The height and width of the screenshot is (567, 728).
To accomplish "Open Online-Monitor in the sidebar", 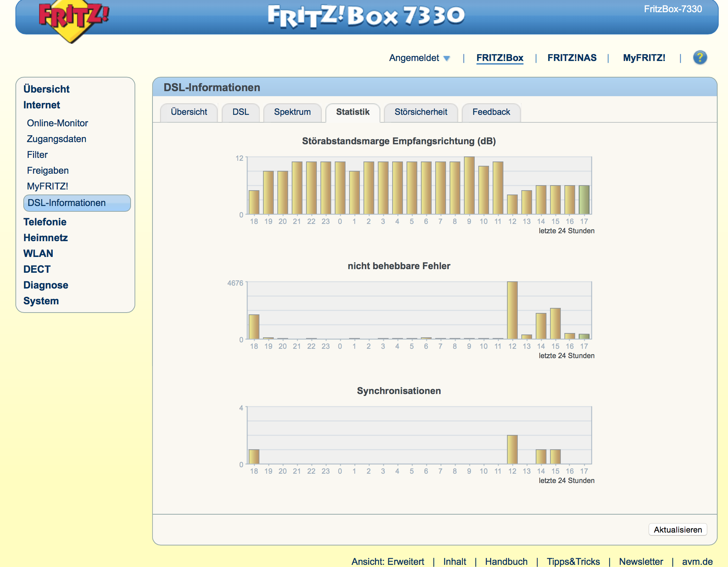I will click(x=57, y=123).
